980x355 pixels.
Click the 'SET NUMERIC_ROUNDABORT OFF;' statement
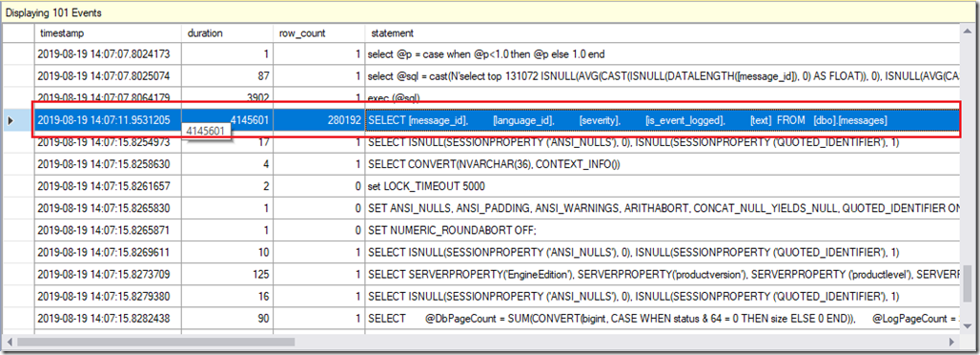[x=663, y=230]
